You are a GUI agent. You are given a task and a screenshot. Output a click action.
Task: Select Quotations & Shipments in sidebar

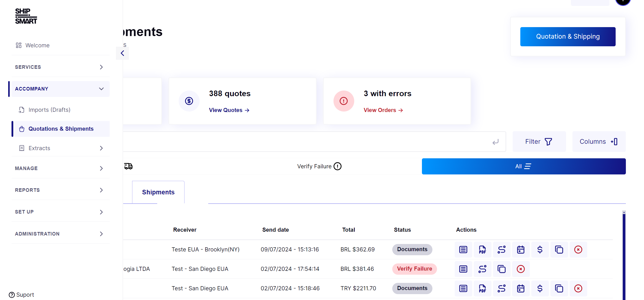pyautogui.click(x=62, y=129)
